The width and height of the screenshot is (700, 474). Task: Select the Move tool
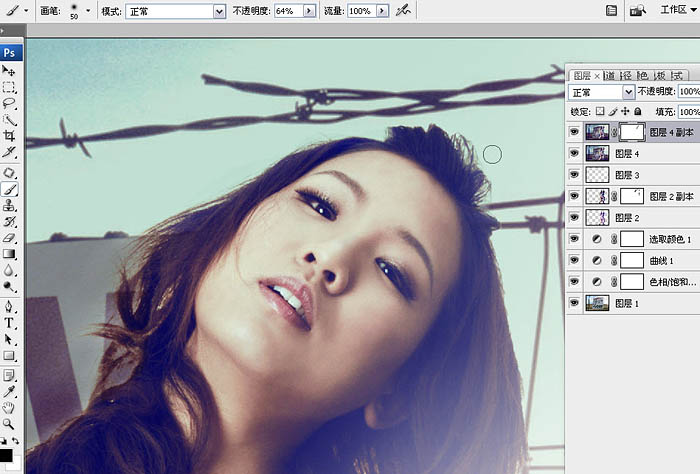click(9, 71)
